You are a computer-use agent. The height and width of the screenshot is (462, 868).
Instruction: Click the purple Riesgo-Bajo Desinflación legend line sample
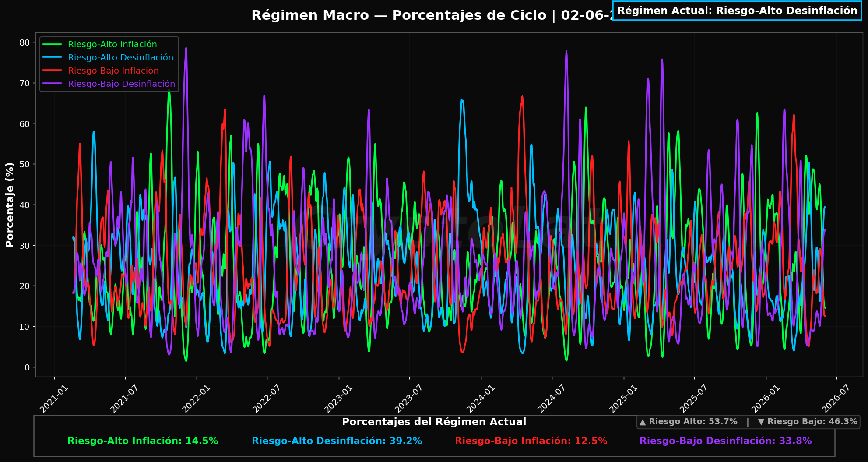[52, 84]
